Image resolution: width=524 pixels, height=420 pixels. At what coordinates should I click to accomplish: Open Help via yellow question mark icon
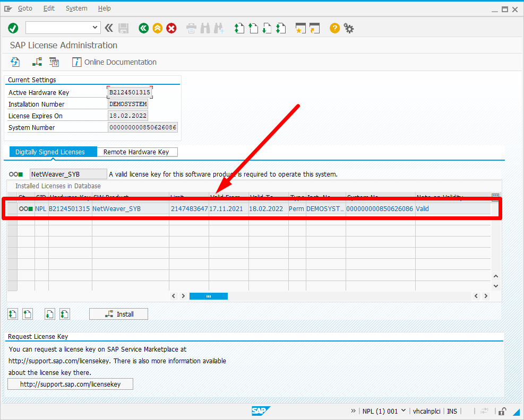click(334, 28)
